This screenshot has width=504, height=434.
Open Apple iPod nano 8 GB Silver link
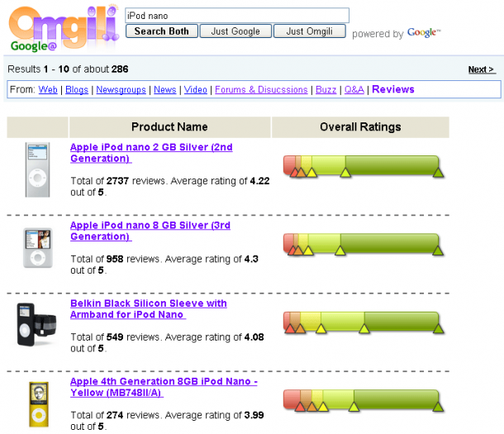tap(150, 231)
